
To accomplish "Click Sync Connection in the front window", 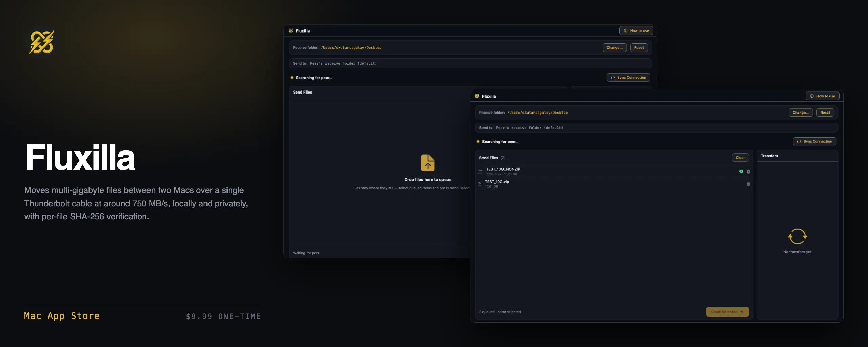I will coord(814,141).
